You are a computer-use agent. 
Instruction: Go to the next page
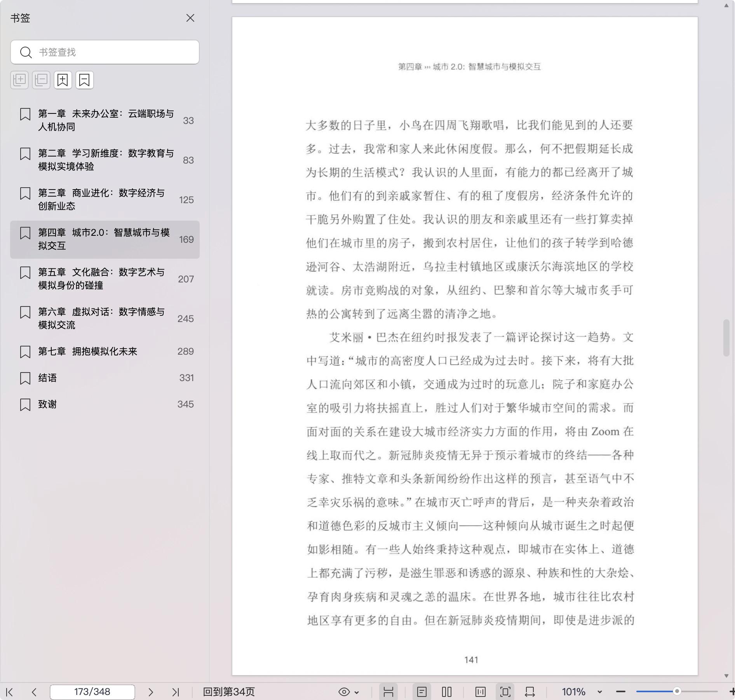click(x=151, y=692)
